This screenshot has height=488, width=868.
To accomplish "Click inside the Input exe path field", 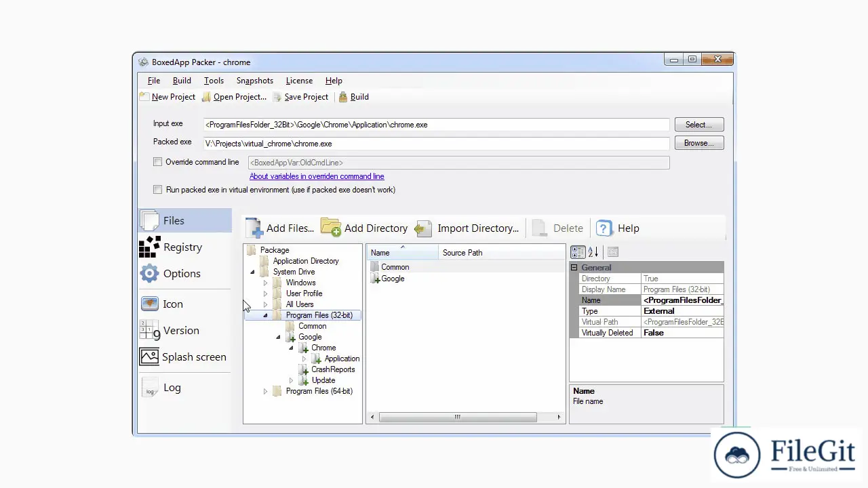I will [x=437, y=125].
